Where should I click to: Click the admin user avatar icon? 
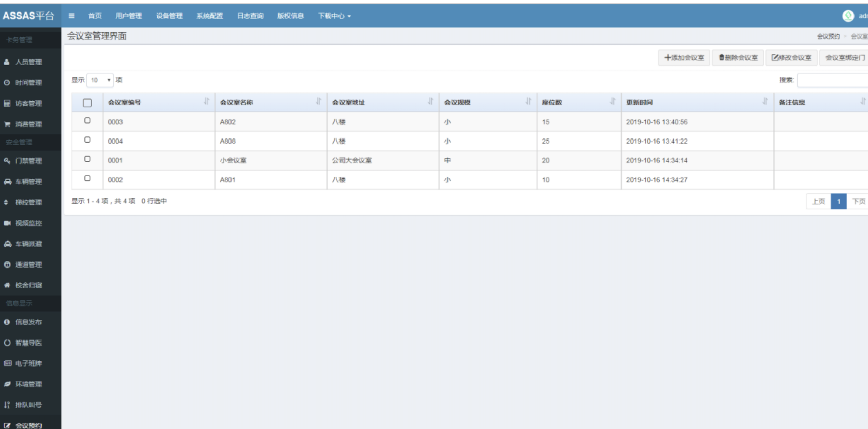point(848,16)
